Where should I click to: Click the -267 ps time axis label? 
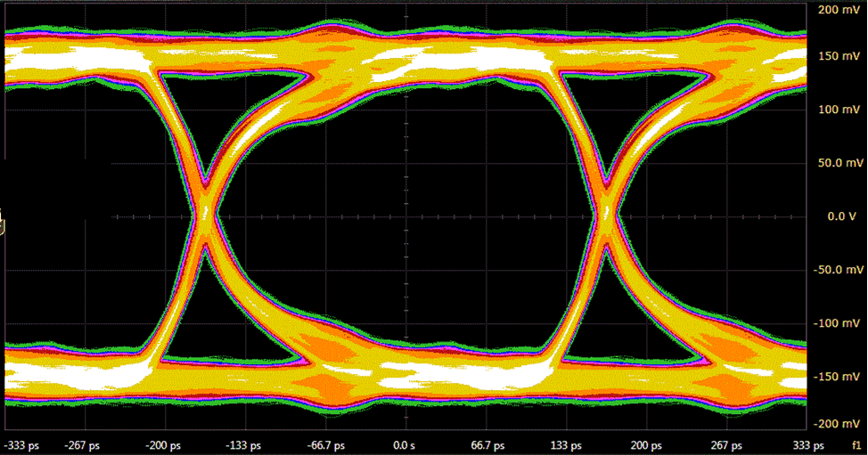point(83,445)
